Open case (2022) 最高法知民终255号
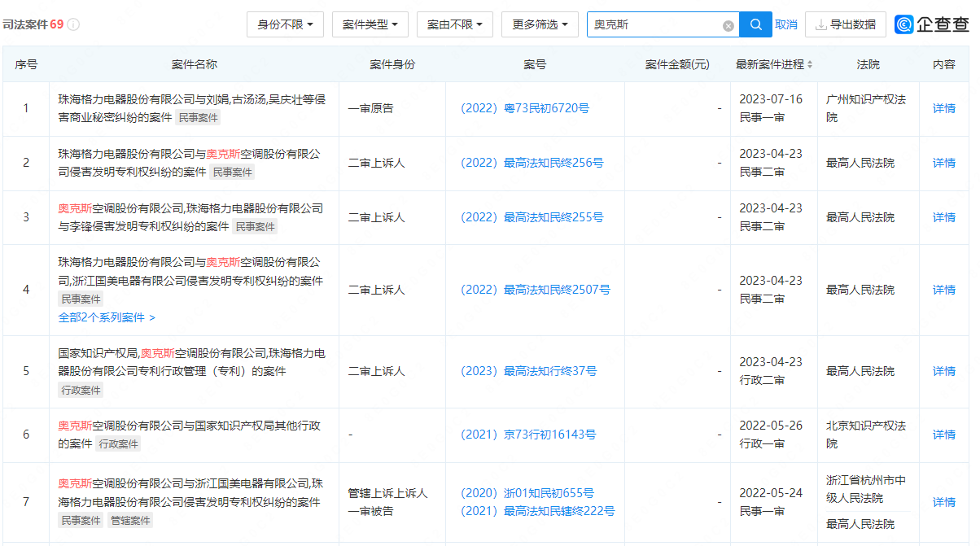Image resolution: width=980 pixels, height=546 pixels. (x=532, y=217)
